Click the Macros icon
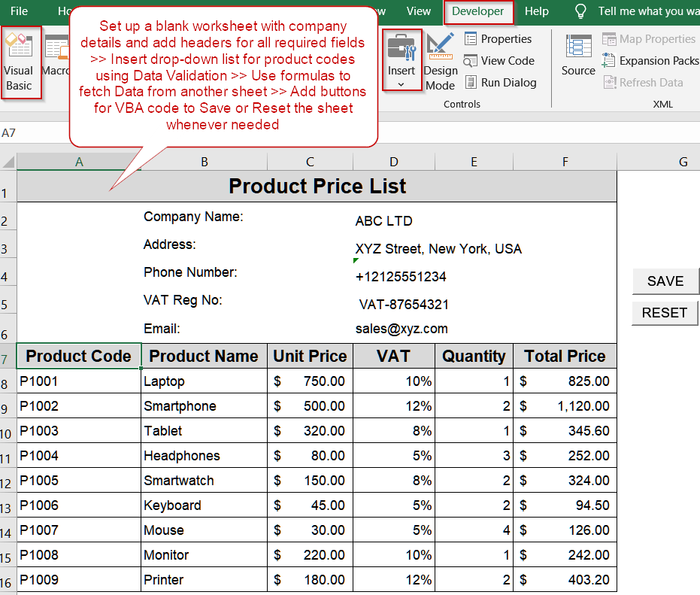The height and width of the screenshot is (595, 700). click(x=56, y=56)
